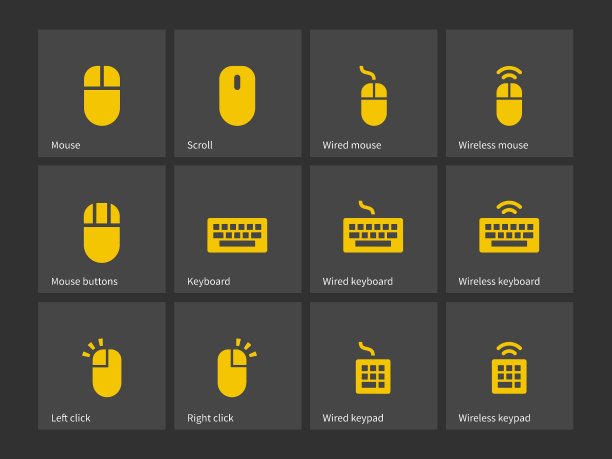The width and height of the screenshot is (612, 459).
Task: Choose the Right click mouse icon
Action: (237, 368)
